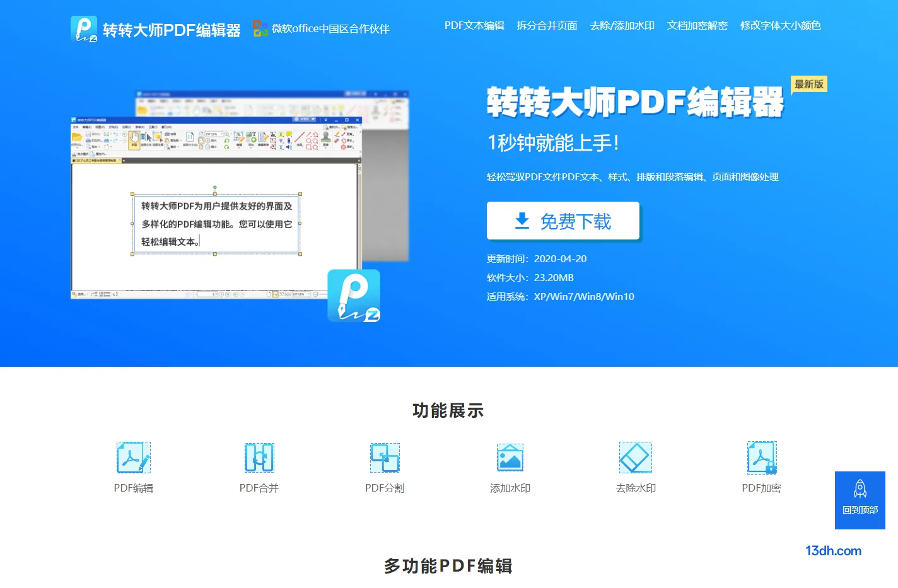Click the 免费下载 download button
Viewport: 898px width, 588px height.
coord(563,221)
